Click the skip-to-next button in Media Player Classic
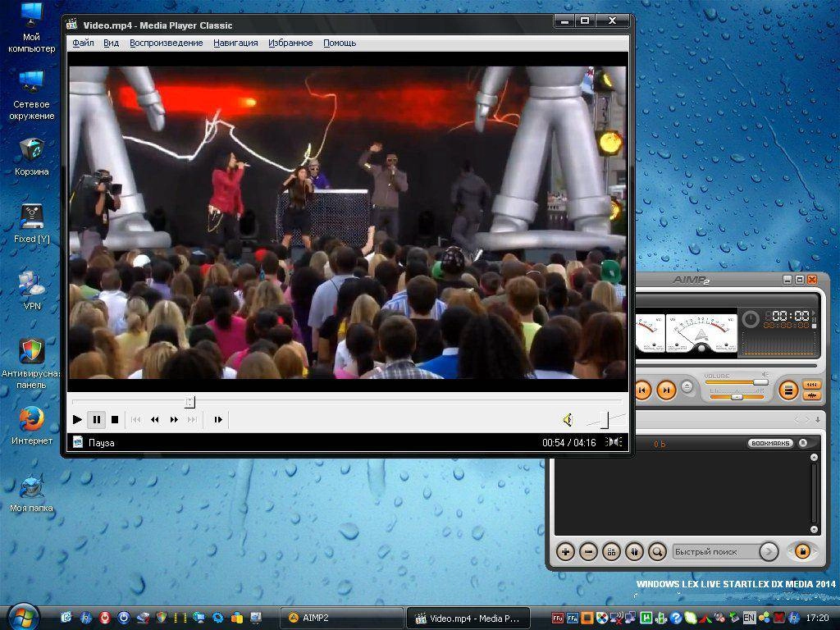840x630 pixels. (x=192, y=419)
